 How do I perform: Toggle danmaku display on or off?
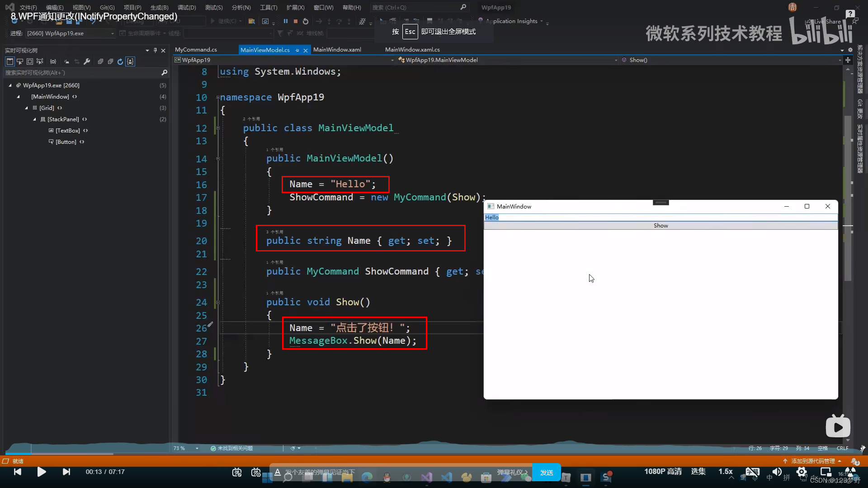(x=237, y=472)
